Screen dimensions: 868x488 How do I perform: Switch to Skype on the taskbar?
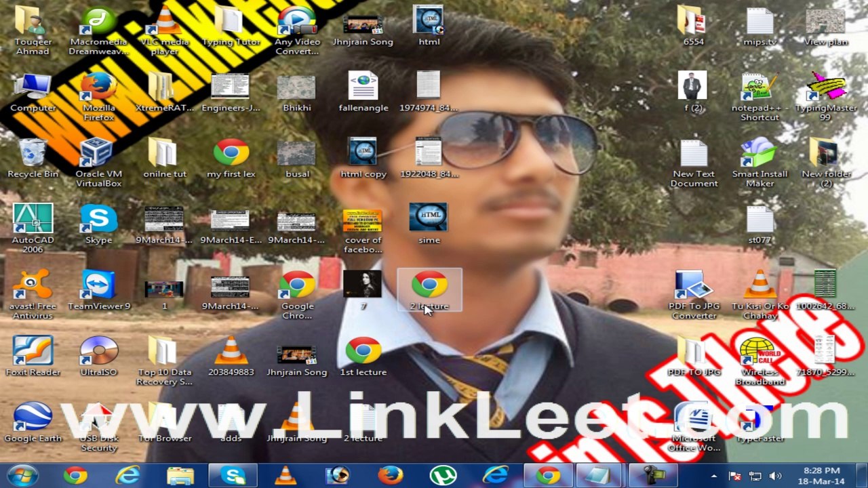click(233, 475)
